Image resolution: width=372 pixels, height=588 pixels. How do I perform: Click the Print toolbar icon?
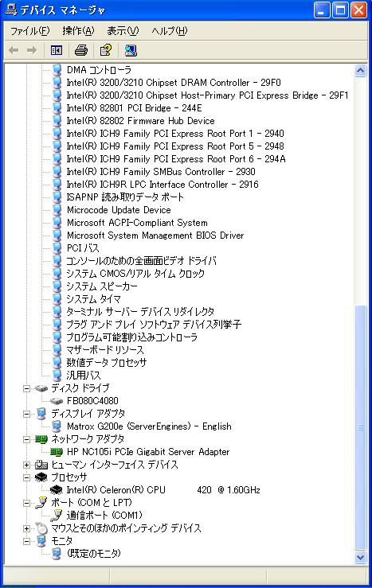80,50
